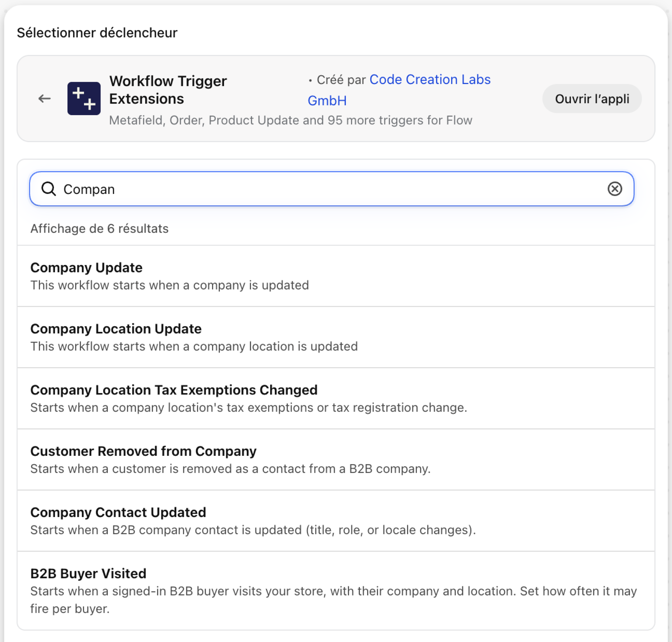
Task: Click the Affichage de 6 résultats text
Action: pos(99,229)
